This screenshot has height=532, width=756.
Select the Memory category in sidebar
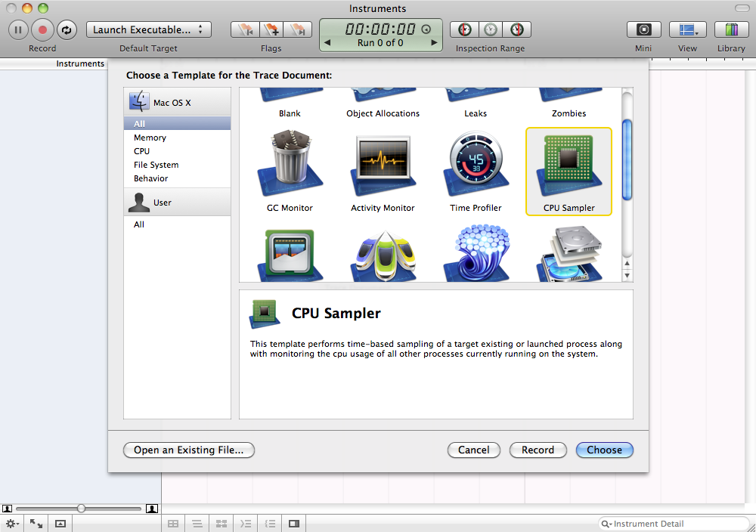(x=150, y=138)
